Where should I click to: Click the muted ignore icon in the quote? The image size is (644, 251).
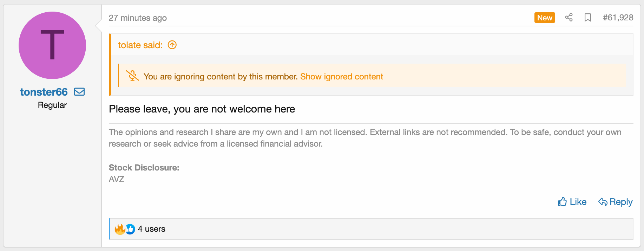(x=132, y=76)
